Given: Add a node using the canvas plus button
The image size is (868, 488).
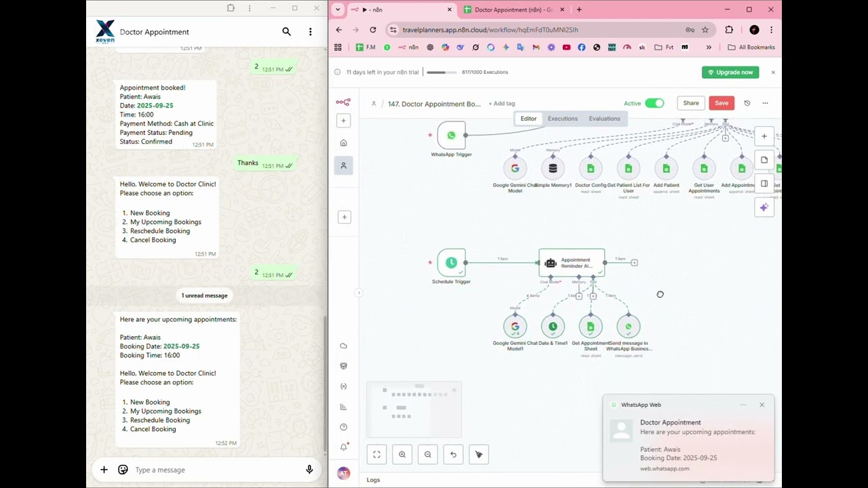Looking at the screenshot, I should click(764, 136).
